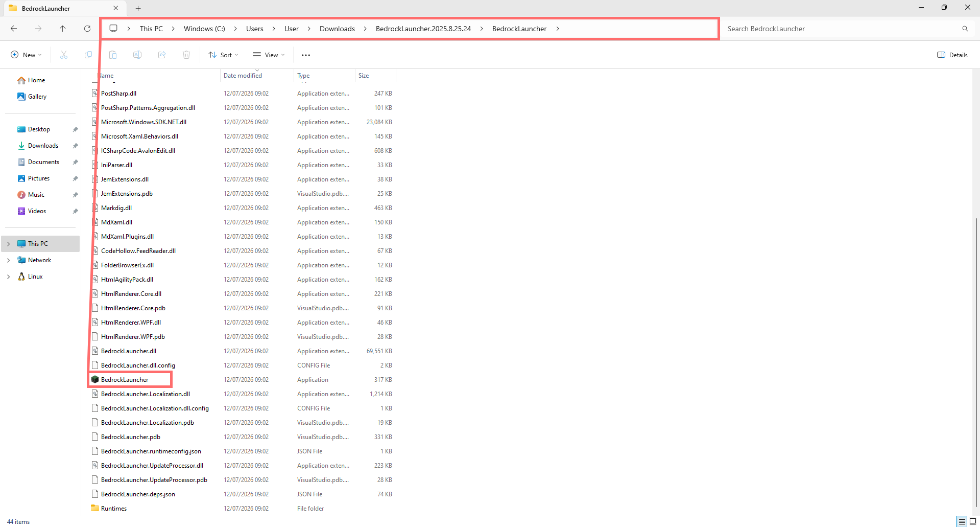Go to BedrockLauncher.2025.8.25.24 breadcrumb
Screen dimensions: 980x527
423,29
